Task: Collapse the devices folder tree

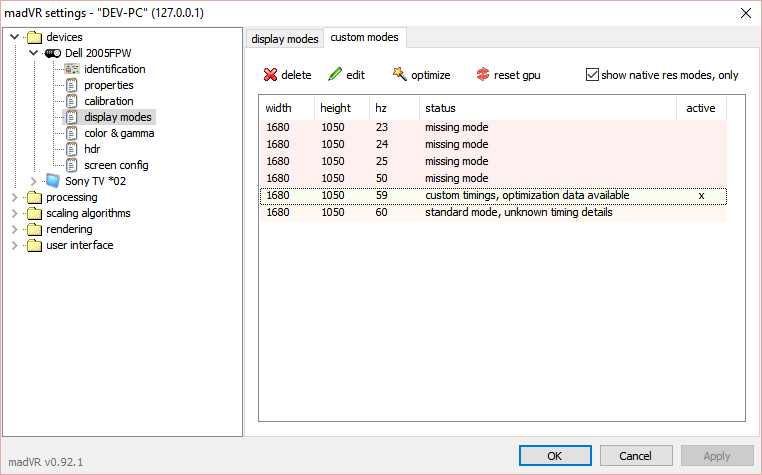Action: pos(14,37)
